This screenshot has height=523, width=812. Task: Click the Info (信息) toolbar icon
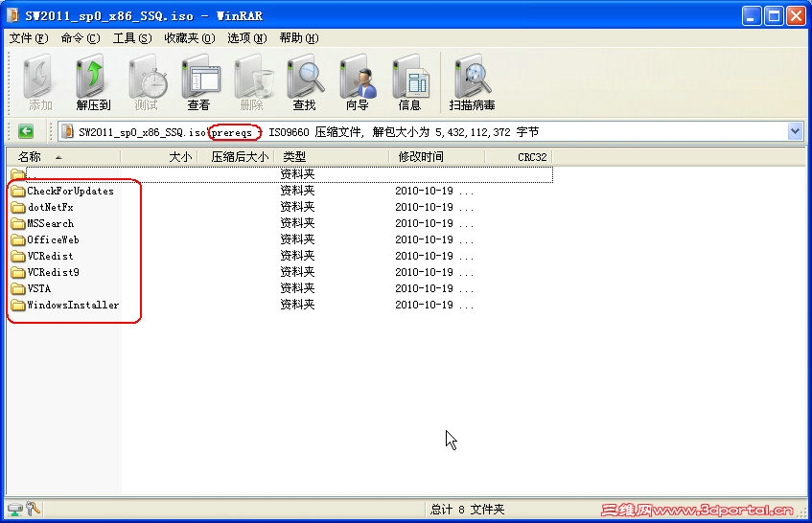click(x=409, y=82)
